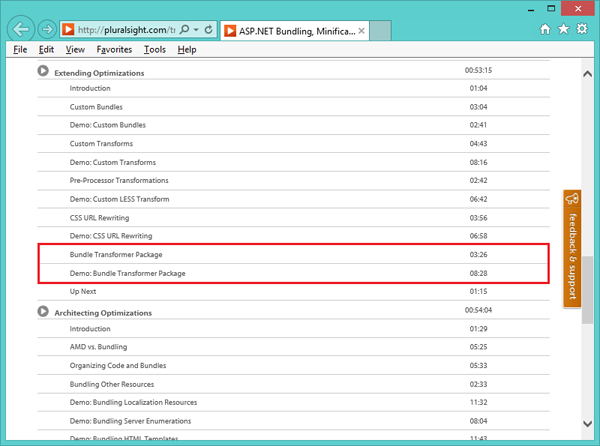Open the Architecting Optimizations module title
The height and width of the screenshot is (446, 600).
(103, 313)
